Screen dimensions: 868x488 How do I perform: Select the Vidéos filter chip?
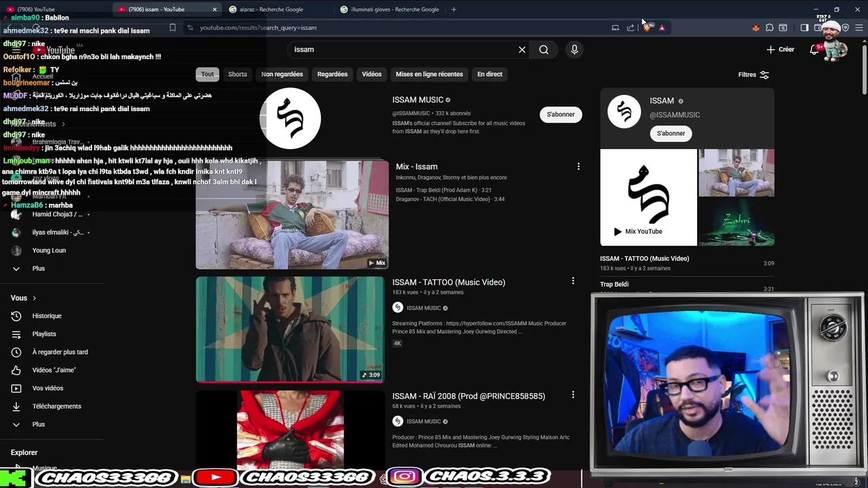point(372,75)
